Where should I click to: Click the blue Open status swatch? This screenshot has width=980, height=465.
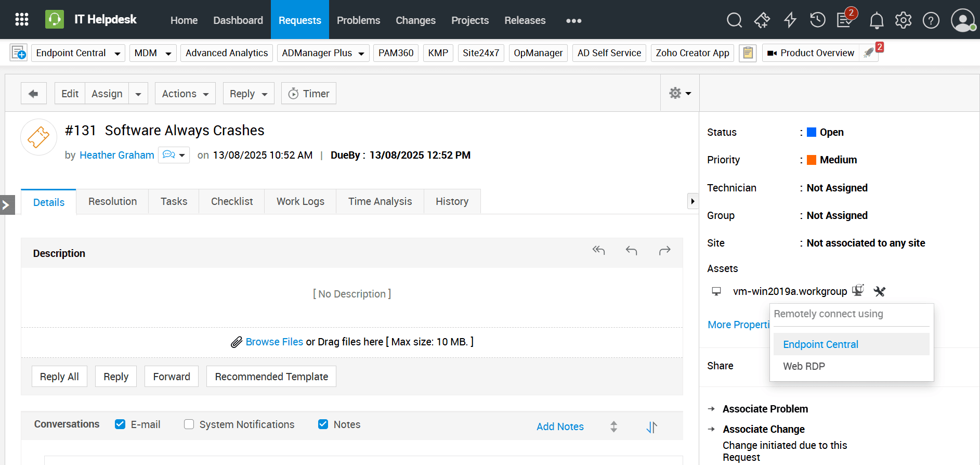(x=811, y=132)
